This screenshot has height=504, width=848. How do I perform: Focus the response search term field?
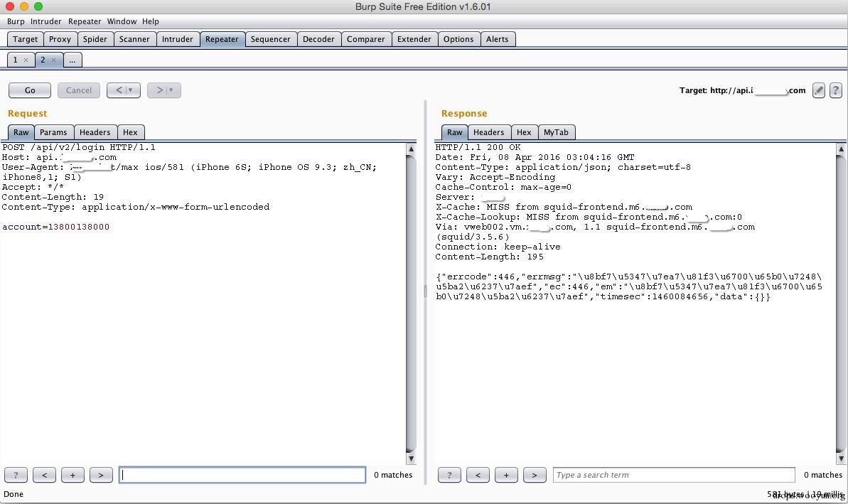coord(674,475)
